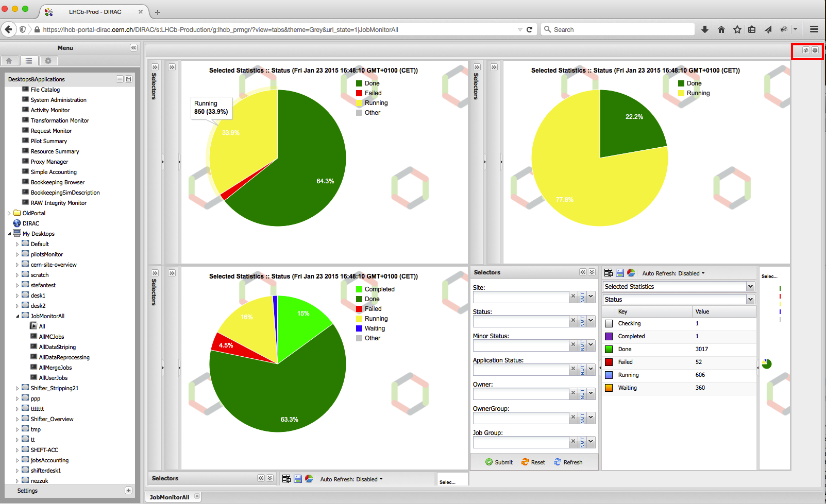826x504 pixels.
Task: Open the Owner dropdown list
Action: coord(591,393)
